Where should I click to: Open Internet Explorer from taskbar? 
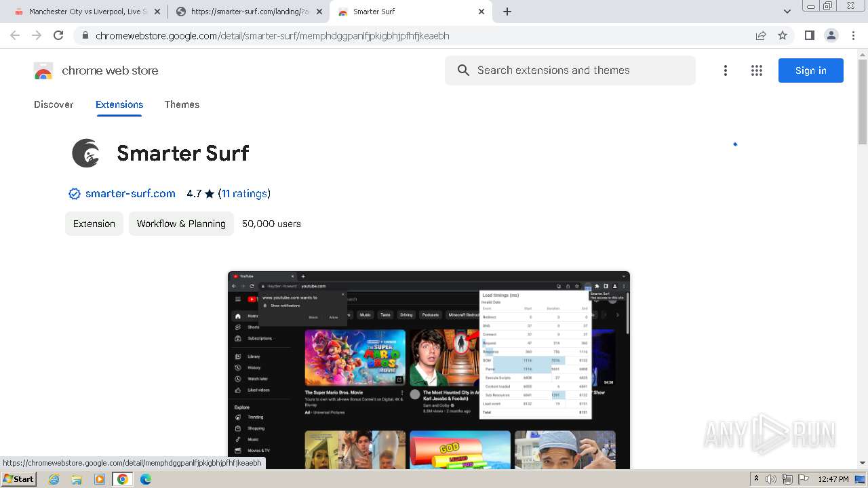point(54,479)
